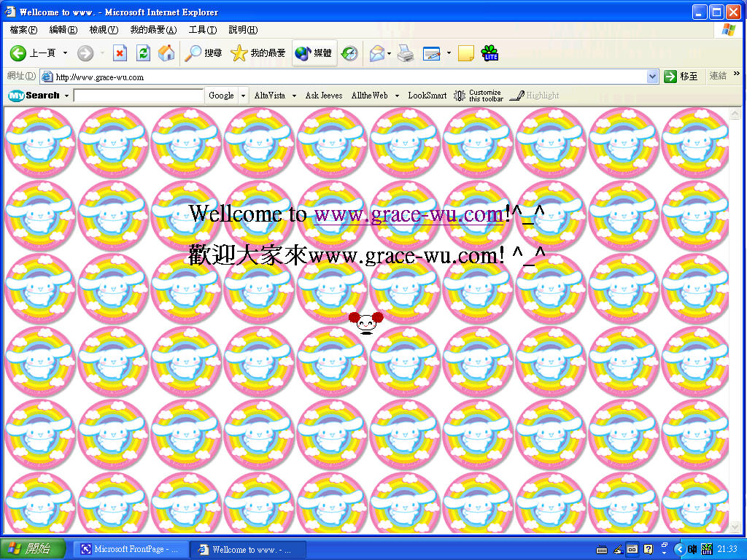Click the animated red pom-pom character
This screenshot has height=560, width=747.
366,323
